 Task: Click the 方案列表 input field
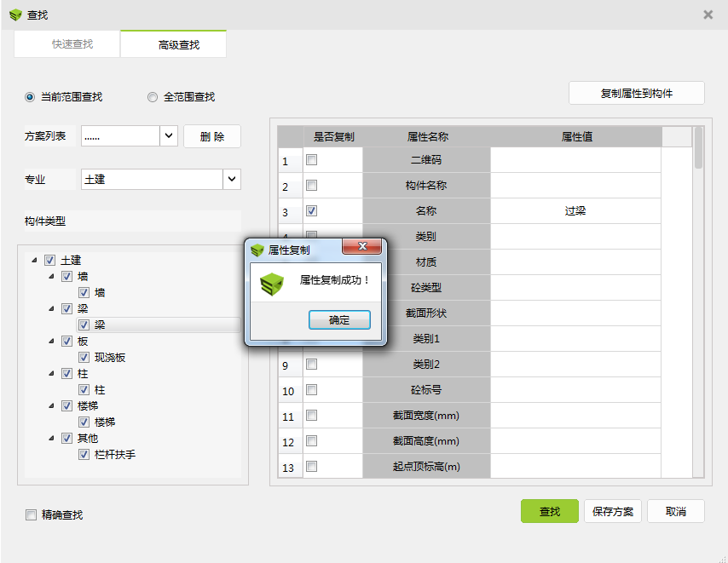121,136
